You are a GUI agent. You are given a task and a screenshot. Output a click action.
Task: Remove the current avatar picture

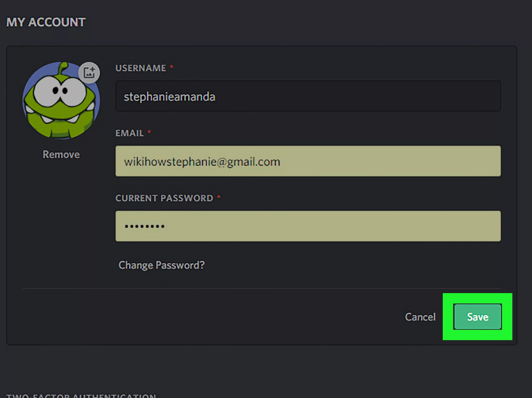click(x=61, y=154)
